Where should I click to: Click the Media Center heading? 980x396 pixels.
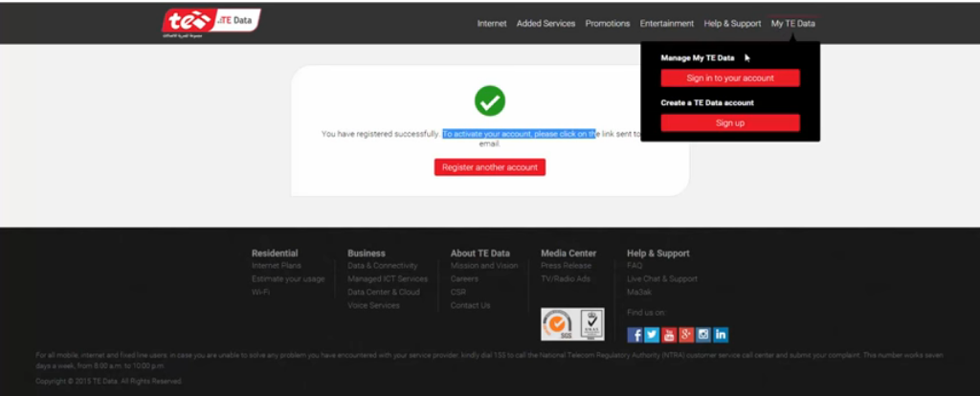pyautogui.click(x=568, y=253)
